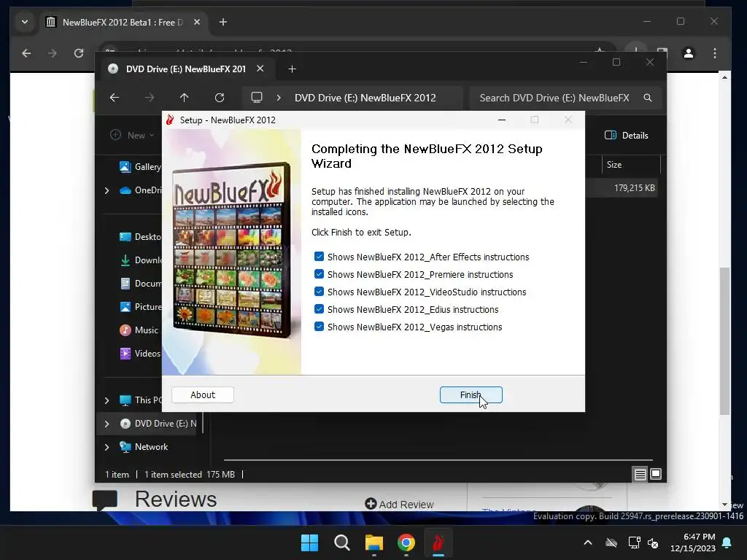Close the DVD Drive (E:) Explorer tab
Screen dimensions: 747x560
point(260,69)
